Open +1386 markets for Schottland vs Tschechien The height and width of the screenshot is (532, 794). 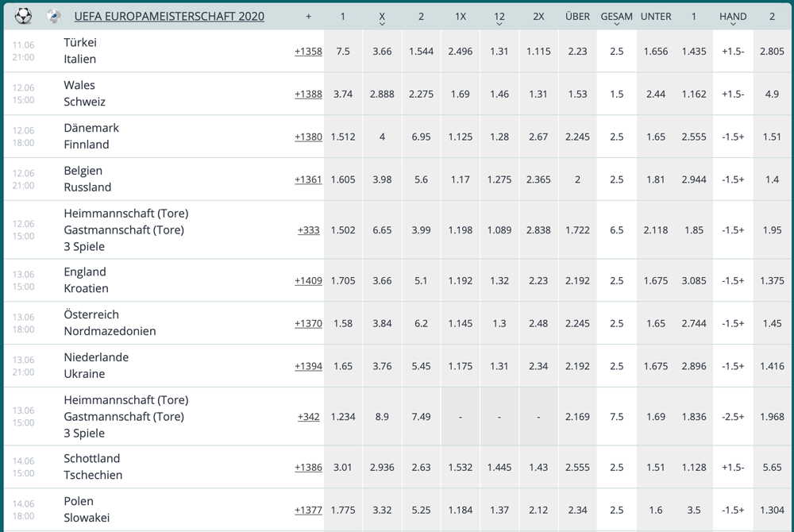coord(308,468)
